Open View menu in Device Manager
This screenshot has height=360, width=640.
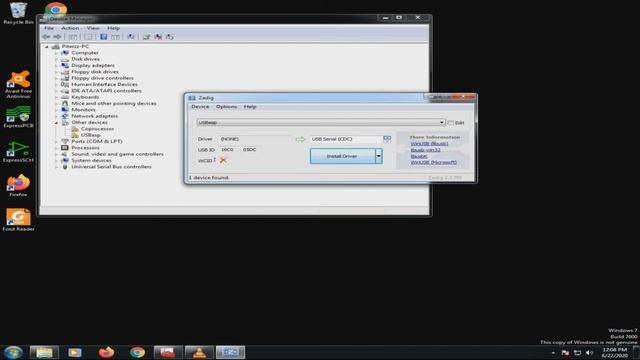[x=93, y=28]
